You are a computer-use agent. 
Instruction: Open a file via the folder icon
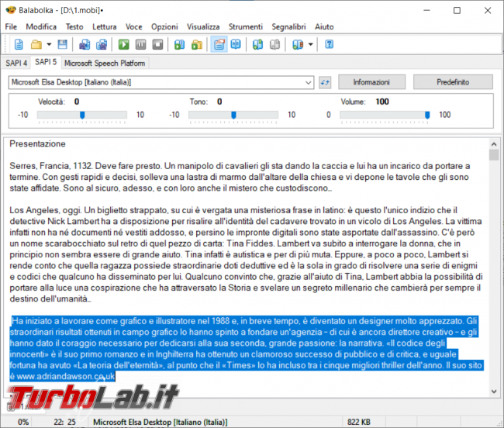pyautogui.click(x=36, y=44)
